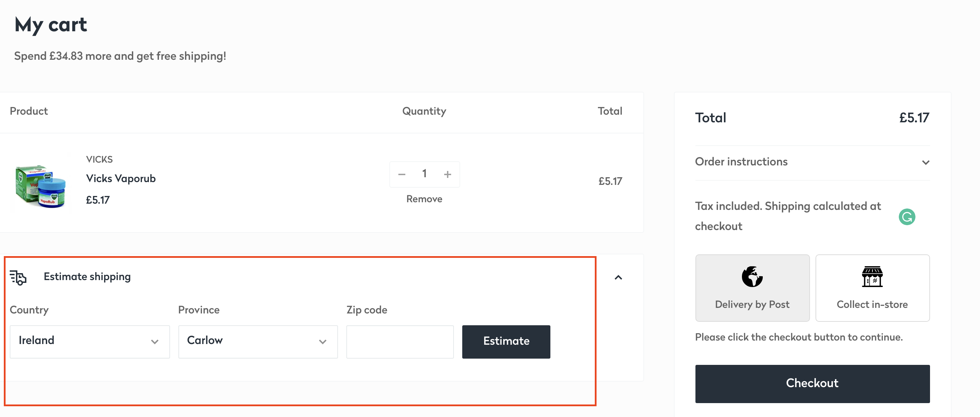
Task: Select Delivery by Post option
Action: coord(752,288)
